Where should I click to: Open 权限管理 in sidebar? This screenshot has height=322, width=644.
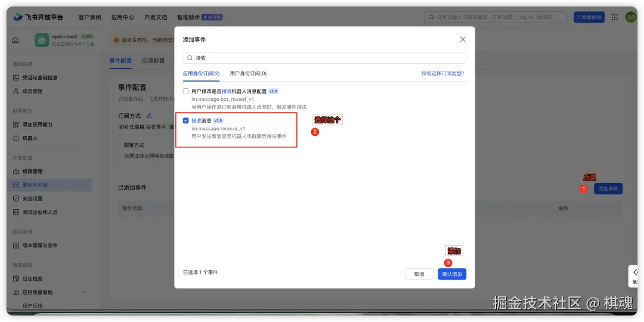click(x=32, y=171)
